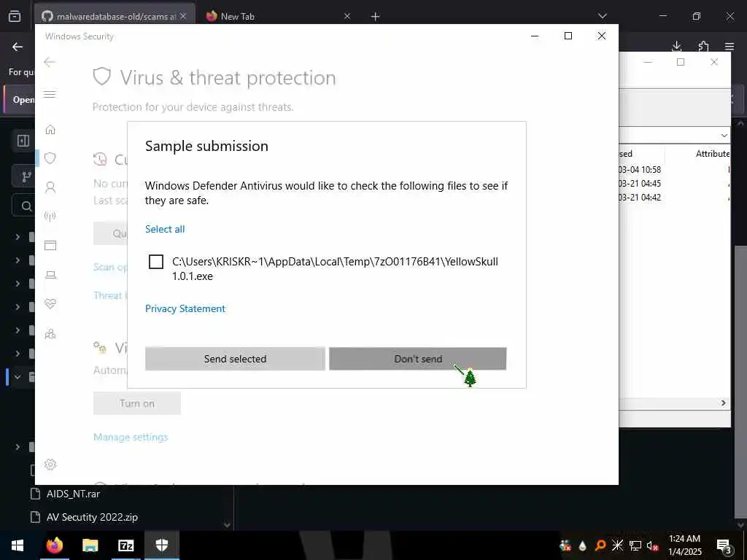The width and height of the screenshot is (747, 560).
Task: Open 7-Zip window path dropdown arrow
Action: pyautogui.click(x=724, y=135)
